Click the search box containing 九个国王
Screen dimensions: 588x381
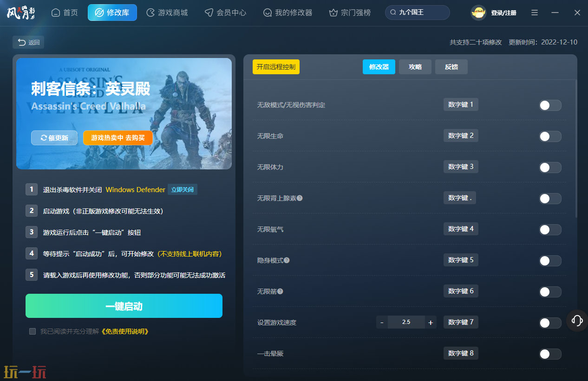[x=418, y=13]
